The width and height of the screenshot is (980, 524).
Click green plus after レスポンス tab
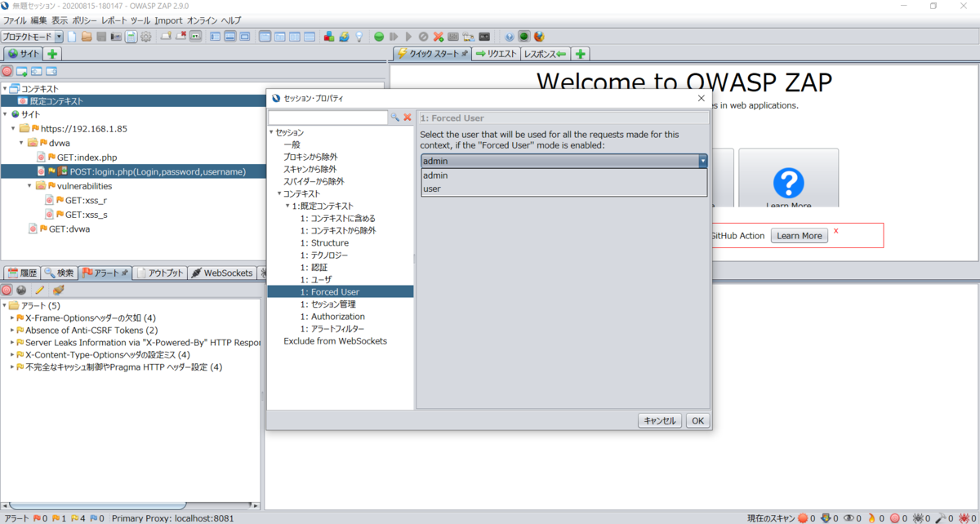click(581, 54)
